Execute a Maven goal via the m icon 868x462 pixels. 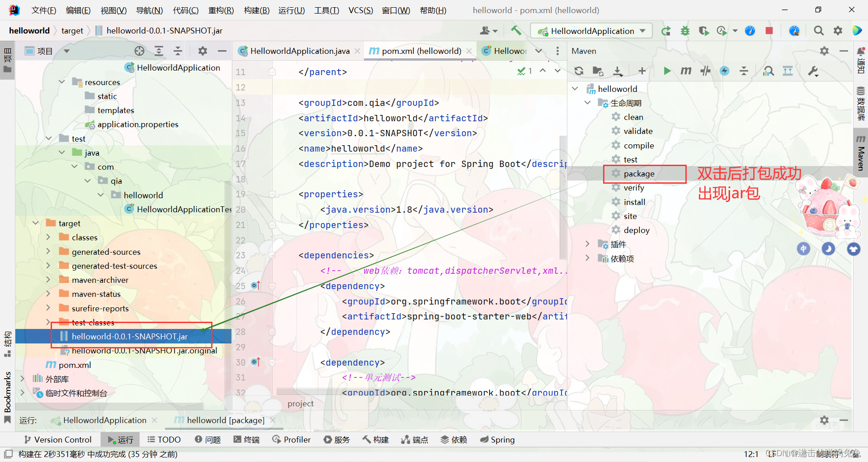pyautogui.click(x=686, y=71)
